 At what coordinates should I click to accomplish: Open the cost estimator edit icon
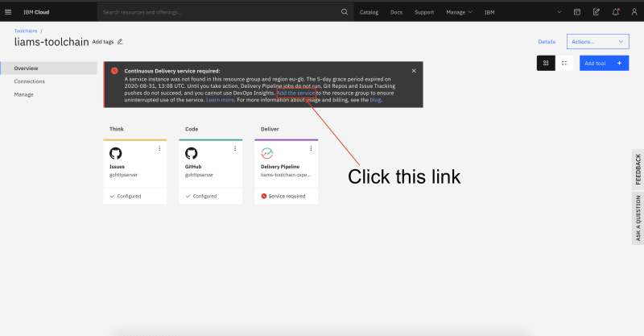tap(597, 12)
